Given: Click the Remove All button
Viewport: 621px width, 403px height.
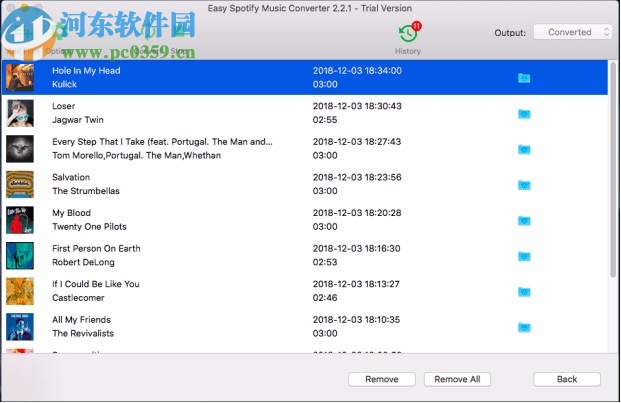Looking at the screenshot, I should click(457, 379).
